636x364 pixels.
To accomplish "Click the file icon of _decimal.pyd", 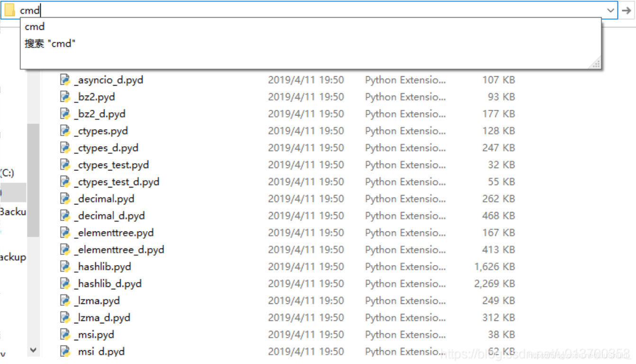I will click(65, 199).
